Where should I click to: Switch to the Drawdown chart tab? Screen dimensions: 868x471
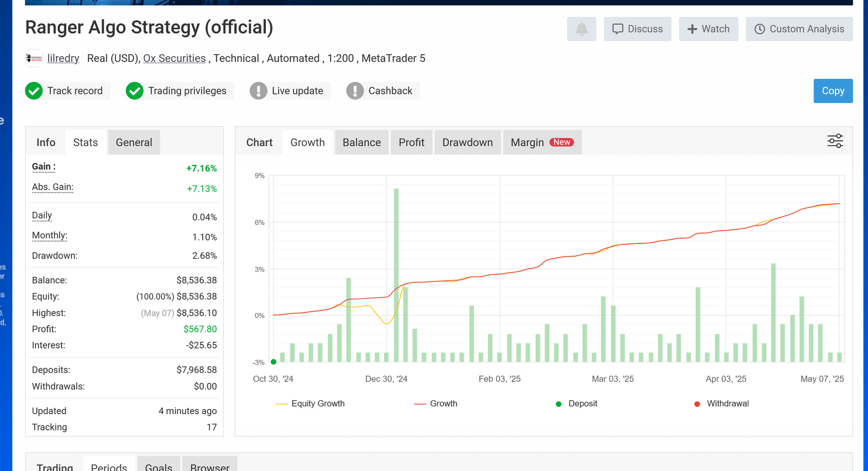click(x=467, y=143)
